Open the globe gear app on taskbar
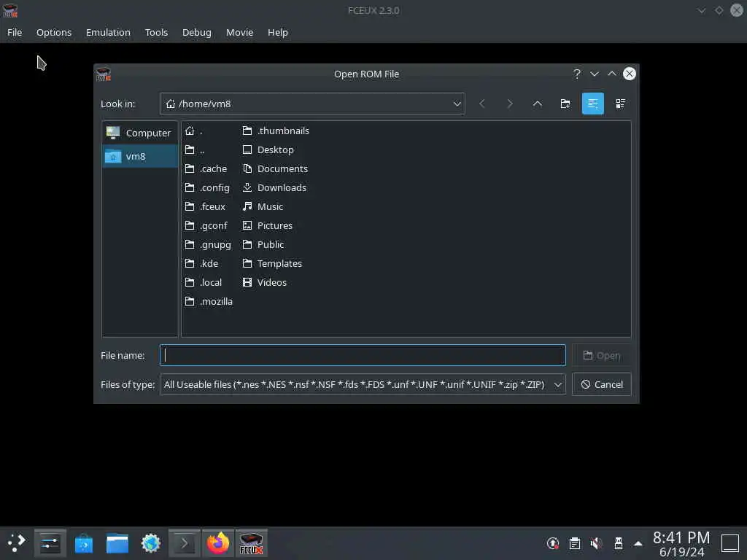 coord(150,542)
